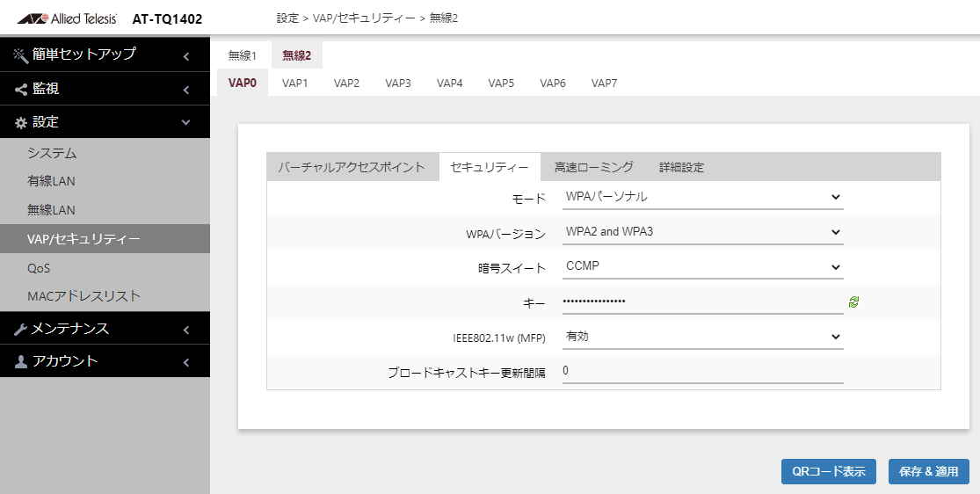
Task: Open the 高速ローミング tab
Action: click(594, 167)
